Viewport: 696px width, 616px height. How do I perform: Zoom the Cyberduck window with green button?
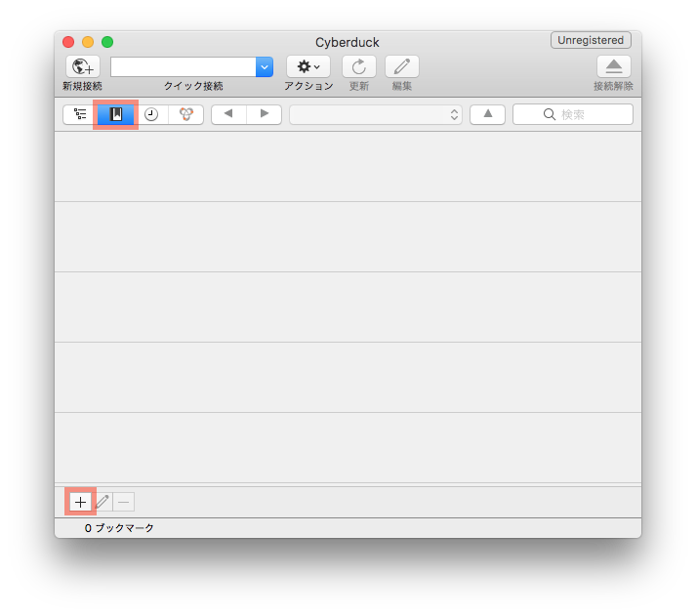107,42
